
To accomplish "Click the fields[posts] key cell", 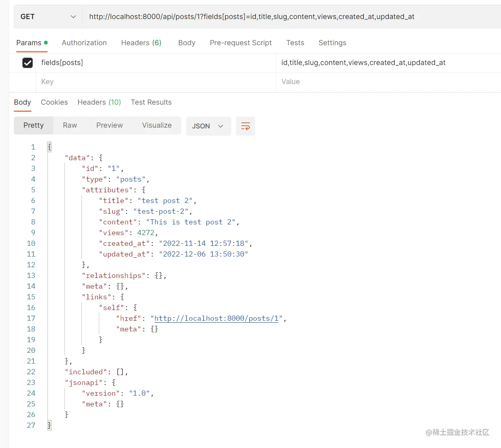I will (x=156, y=63).
